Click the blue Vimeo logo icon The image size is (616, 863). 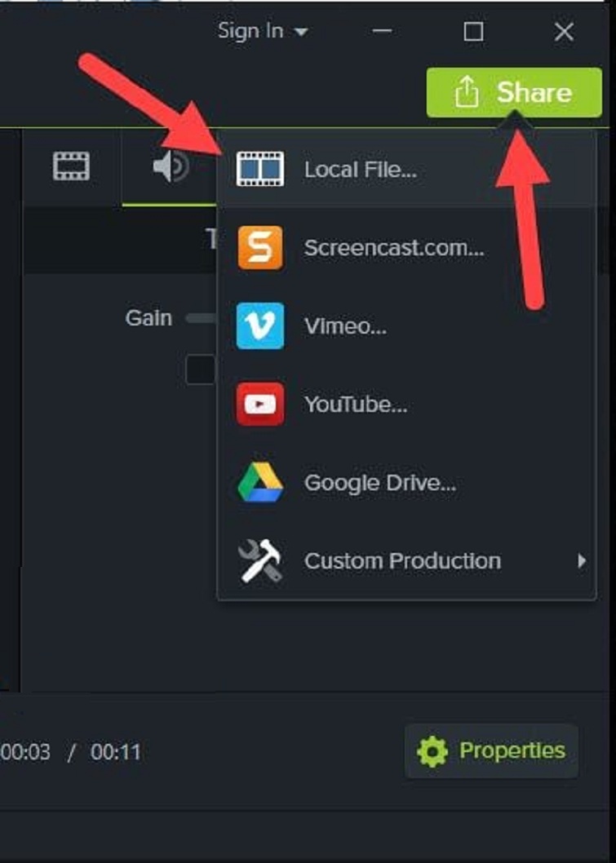[x=260, y=325]
